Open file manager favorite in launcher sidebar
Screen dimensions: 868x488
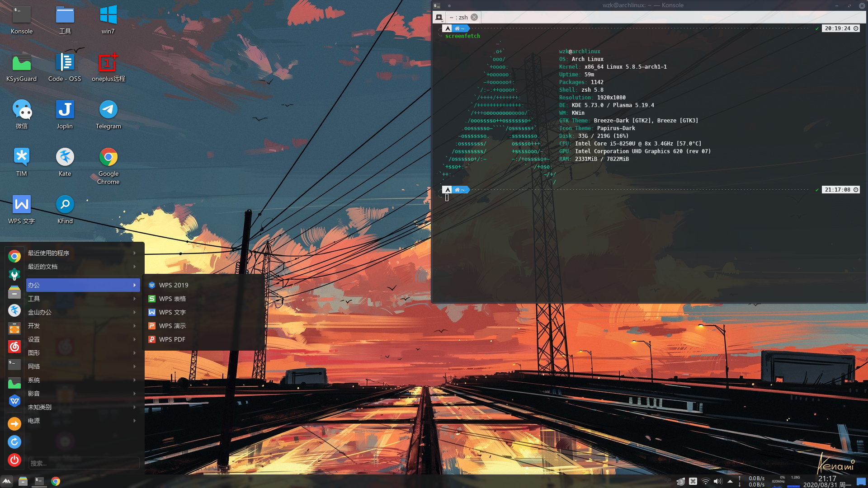point(14,292)
